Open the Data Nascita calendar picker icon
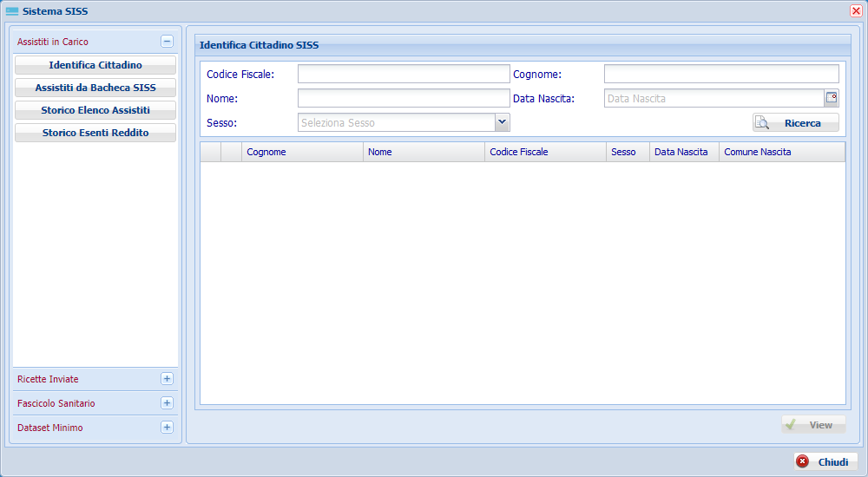 (832, 98)
